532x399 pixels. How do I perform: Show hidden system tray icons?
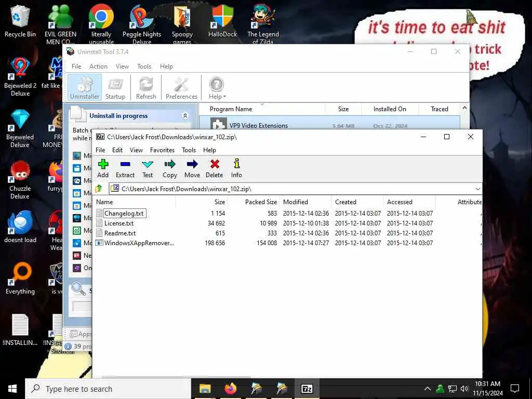pyautogui.click(x=428, y=389)
